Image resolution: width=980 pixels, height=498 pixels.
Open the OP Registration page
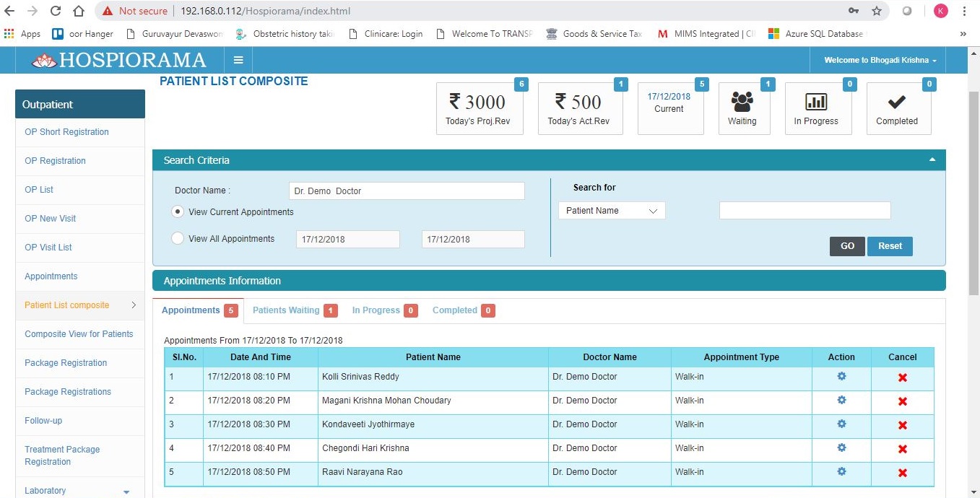pyautogui.click(x=55, y=161)
